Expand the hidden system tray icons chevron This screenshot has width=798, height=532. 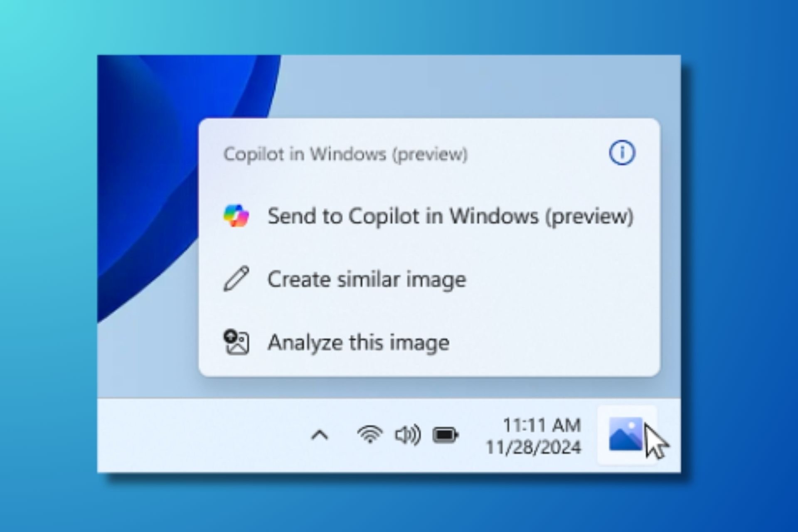[x=320, y=436]
